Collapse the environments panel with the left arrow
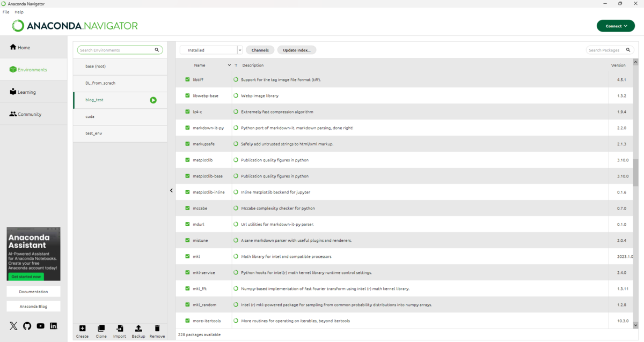 pyautogui.click(x=171, y=190)
